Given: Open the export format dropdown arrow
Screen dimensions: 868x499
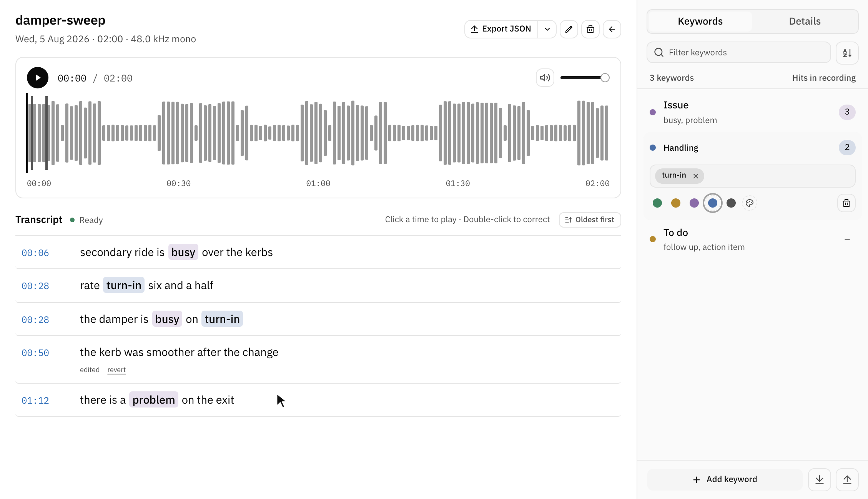Looking at the screenshot, I should [547, 29].
